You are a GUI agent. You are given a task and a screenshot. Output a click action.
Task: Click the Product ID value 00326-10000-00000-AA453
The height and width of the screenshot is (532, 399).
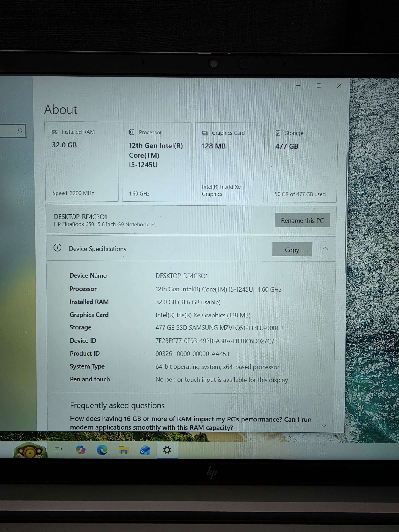point(192,354)
